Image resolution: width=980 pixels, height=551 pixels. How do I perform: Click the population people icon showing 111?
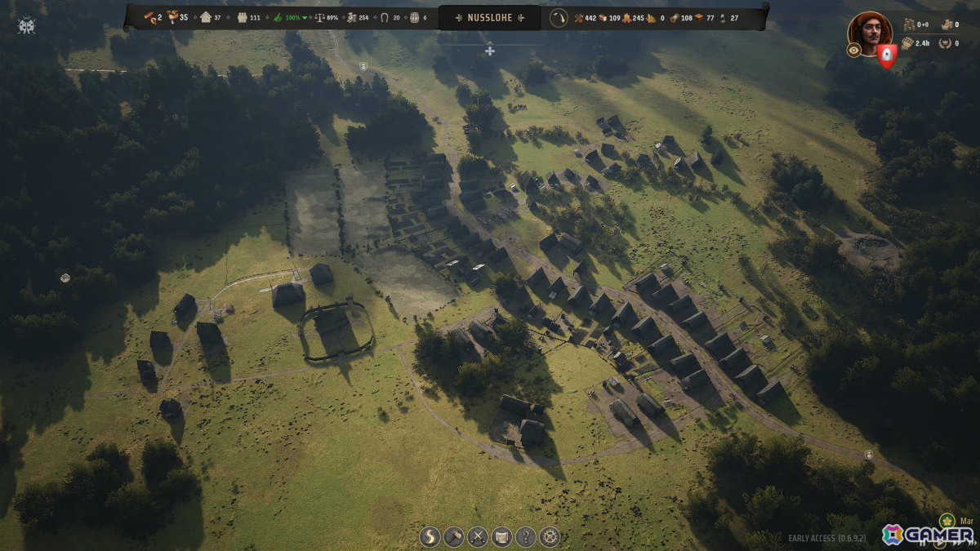(x=242, y=18)
